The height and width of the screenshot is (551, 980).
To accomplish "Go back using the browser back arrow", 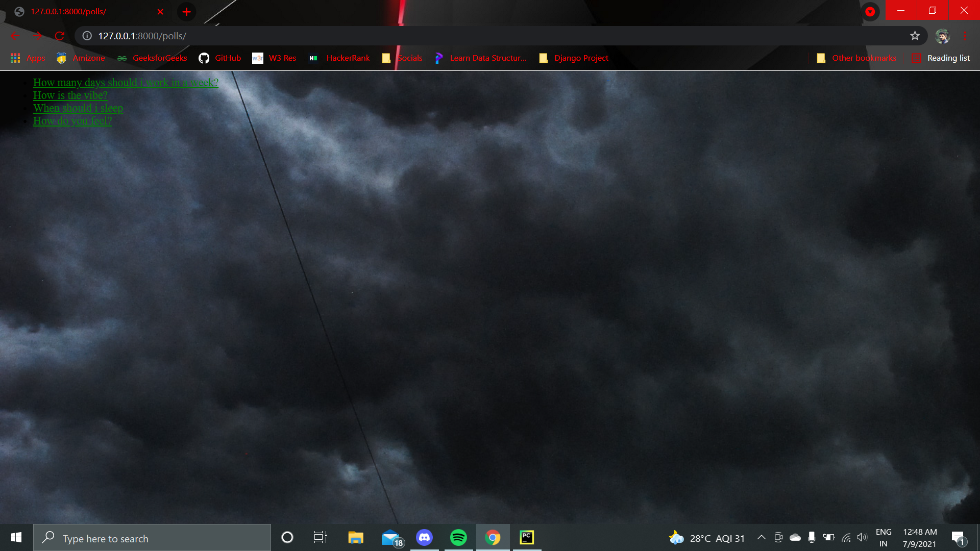I will click(x=15, y=36).
